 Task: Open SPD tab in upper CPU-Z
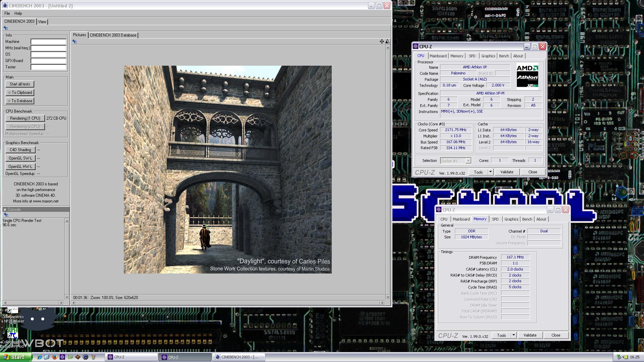[x=472, y=56]
